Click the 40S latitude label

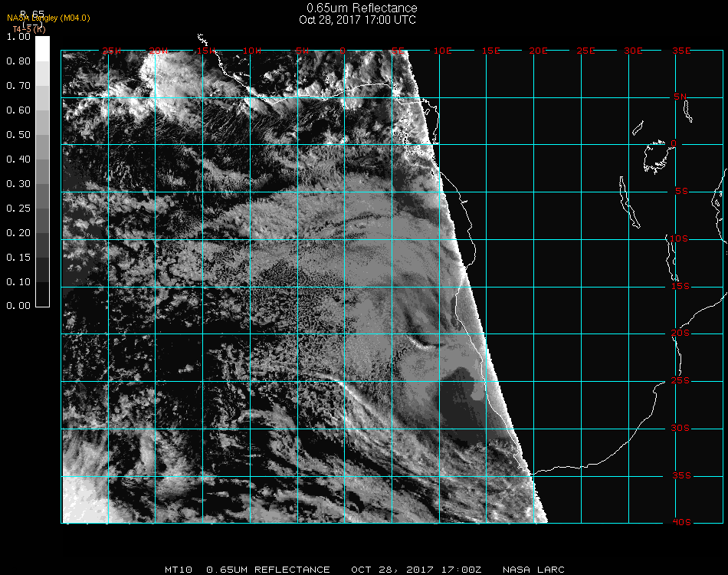tap(681, 523)
